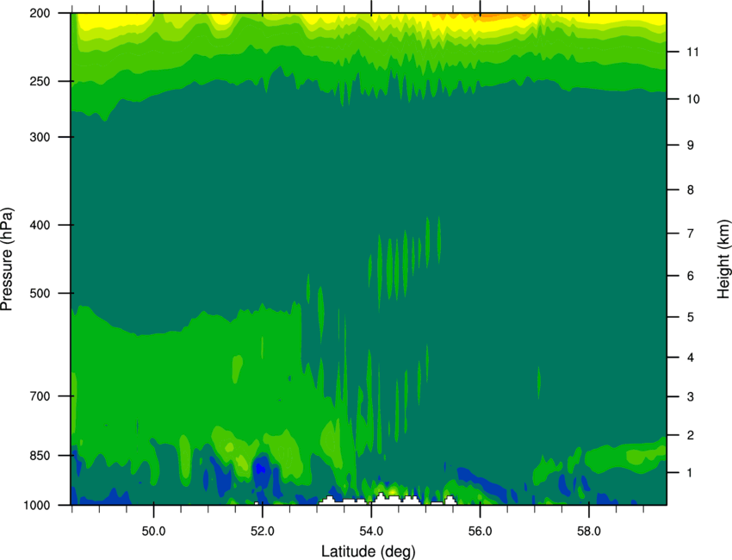This screenshot has height=560, width=732.
Task: Pick the 7 km height label
Action: coord(691,233)
